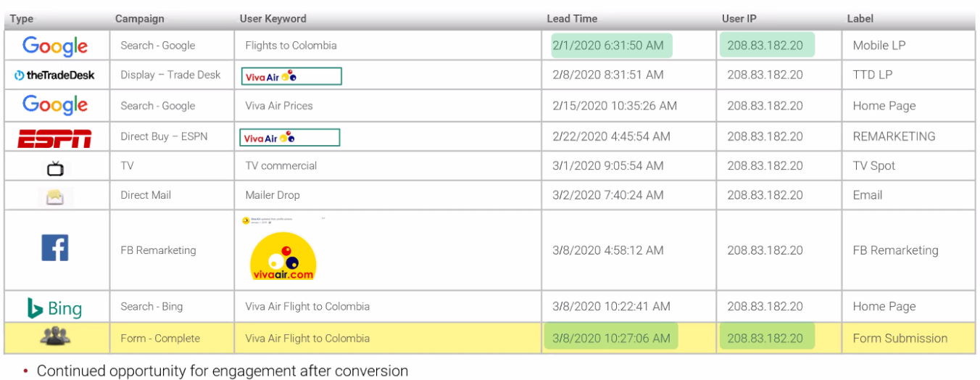Open the Viva Air banner in the Trade Desk row

(x=291, y=75)
